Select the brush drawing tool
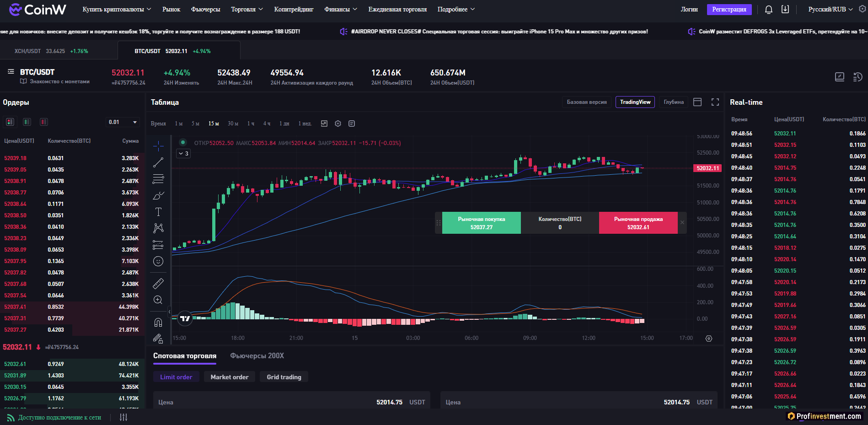 click(158, 195)
